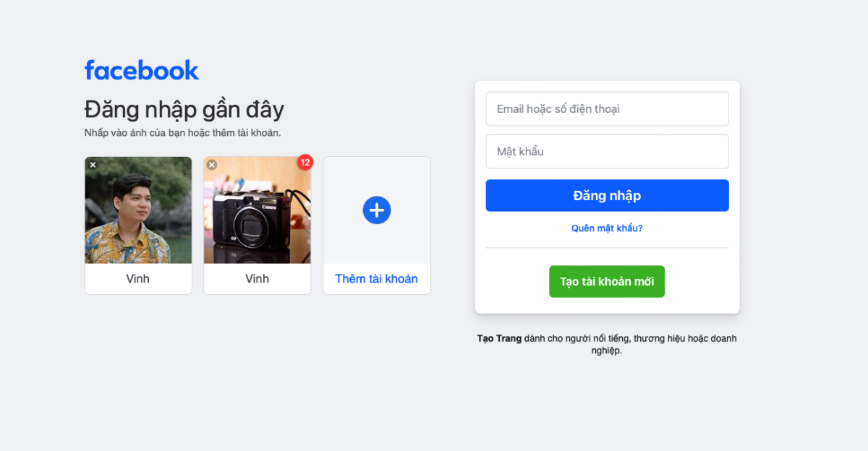
Task: Click the blue plus add-account icon
Action: 377,210
